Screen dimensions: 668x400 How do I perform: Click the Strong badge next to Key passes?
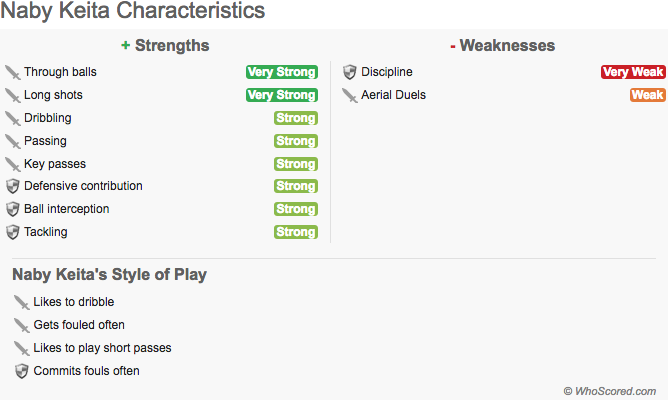coord(296,164)
